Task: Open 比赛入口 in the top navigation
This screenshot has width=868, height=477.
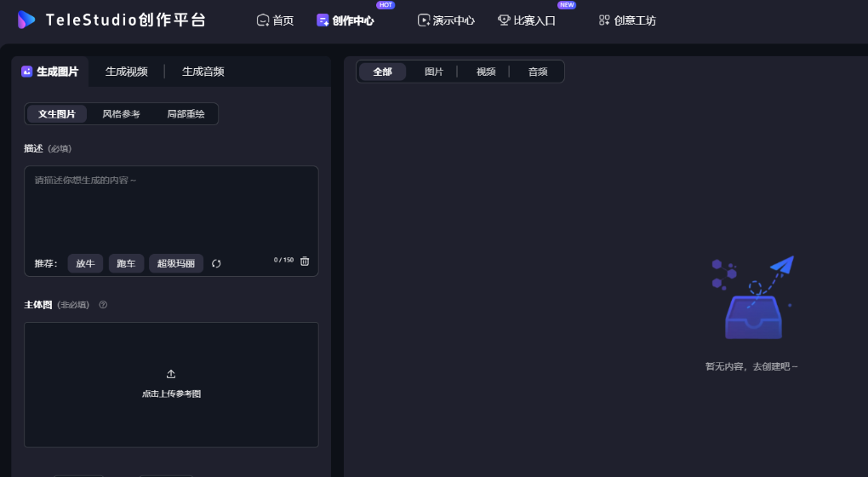Action: pyautogui.click(x=527, y=20)
